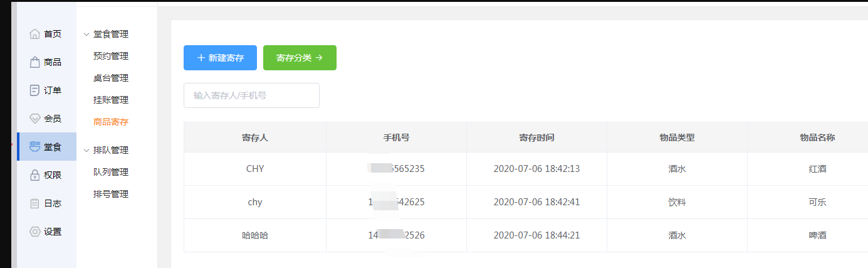Click the 日志 log icon
Viewport: 868px width, 268px height.
[35, 203]
